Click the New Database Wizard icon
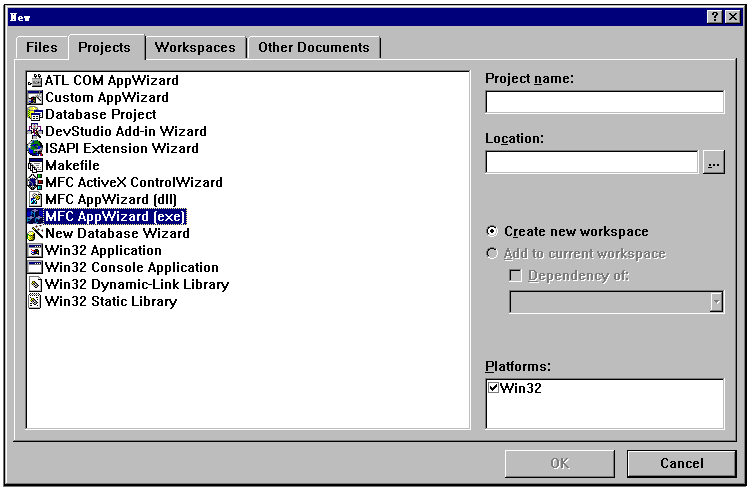 [x=35, y=233]
